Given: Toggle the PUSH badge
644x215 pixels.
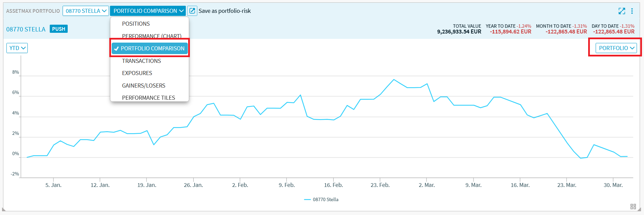Looking at the screenshot, I should click(x=59, y=29).
